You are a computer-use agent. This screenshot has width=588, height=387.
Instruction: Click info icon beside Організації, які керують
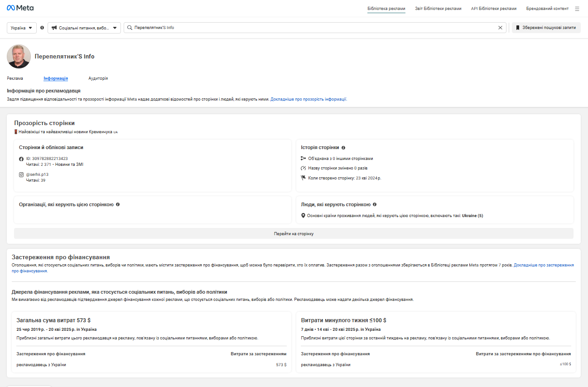click(118, 205)
